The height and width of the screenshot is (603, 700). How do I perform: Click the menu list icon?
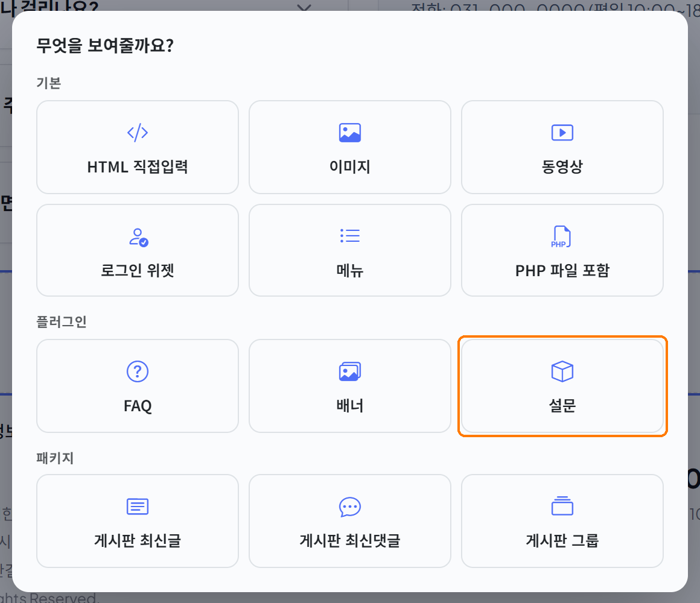(349, 236)
